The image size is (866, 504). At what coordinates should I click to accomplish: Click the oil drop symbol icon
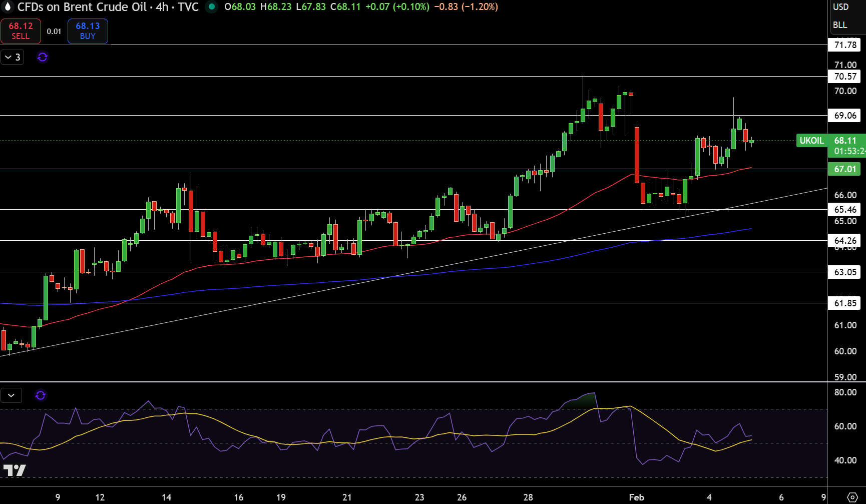click(8, 7)
